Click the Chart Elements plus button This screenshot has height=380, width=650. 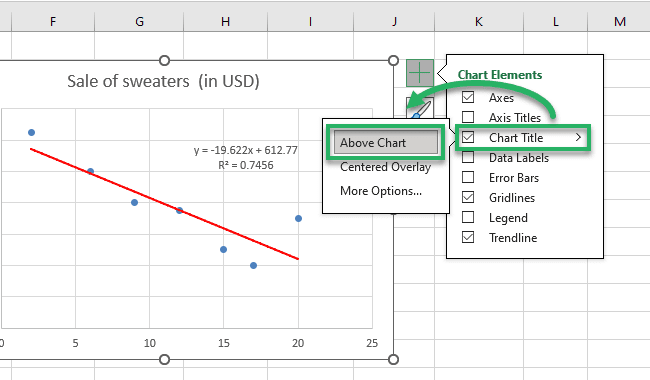(x=420, y=73)
